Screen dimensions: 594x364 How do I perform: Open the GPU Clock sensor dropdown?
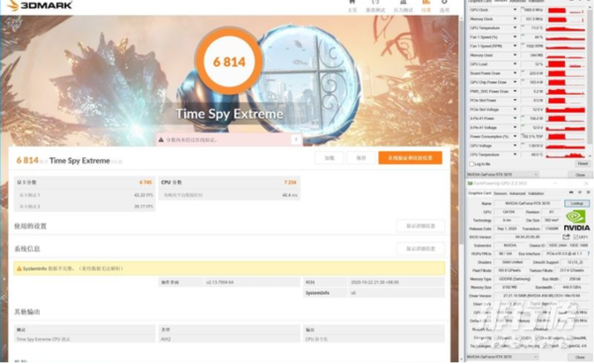point(515,10)
